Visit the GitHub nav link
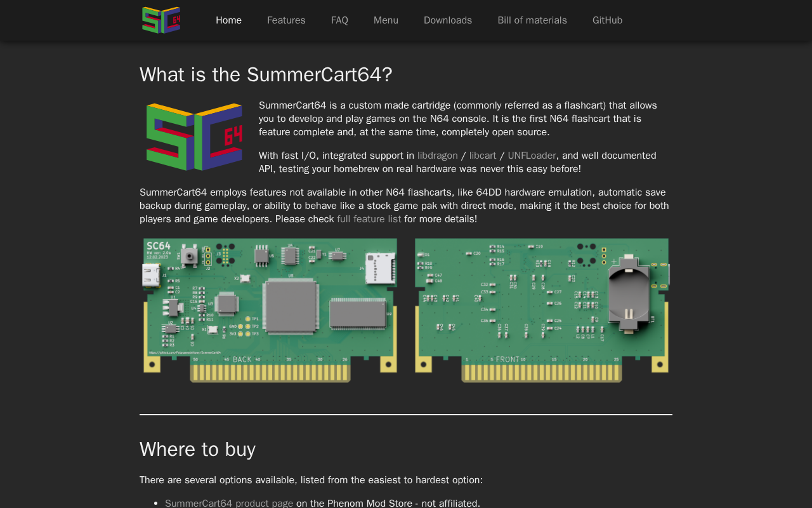The image size is (812, 508). (x=607, y=20)
